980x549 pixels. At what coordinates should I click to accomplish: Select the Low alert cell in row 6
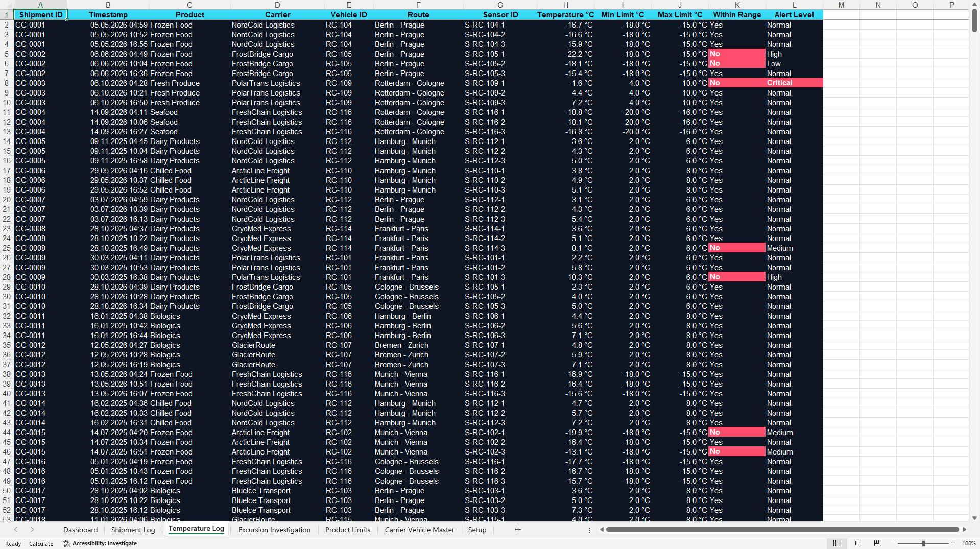point(794,64)
